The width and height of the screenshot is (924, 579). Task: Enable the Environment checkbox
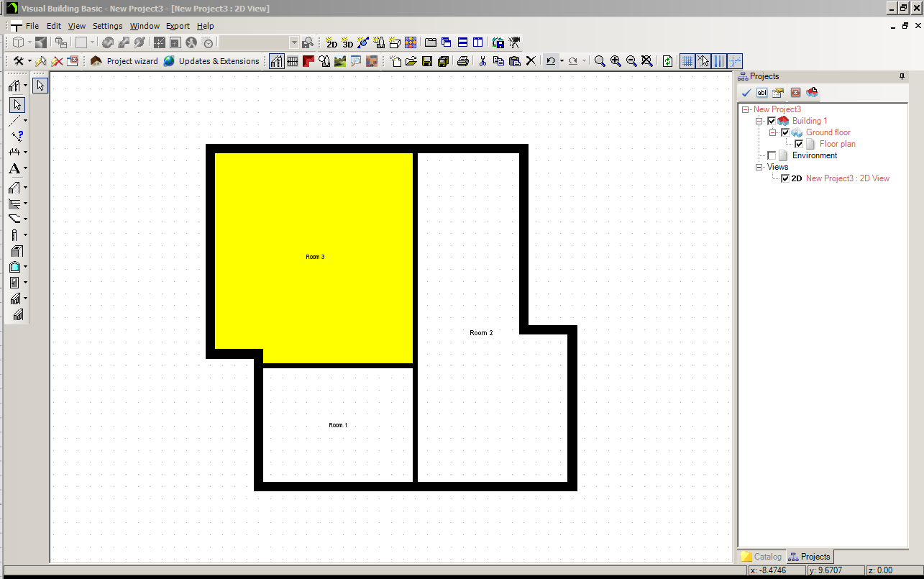click(x=772, y=155)
